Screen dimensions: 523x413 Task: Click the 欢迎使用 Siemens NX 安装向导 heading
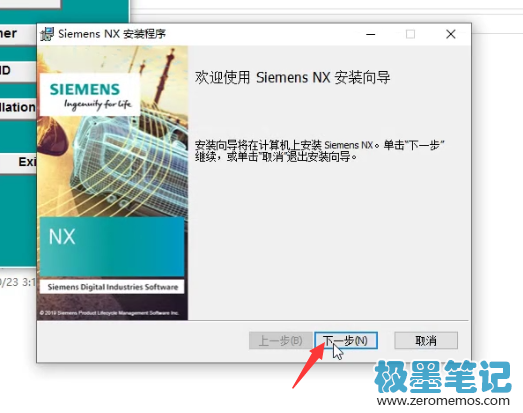(292, 77)
